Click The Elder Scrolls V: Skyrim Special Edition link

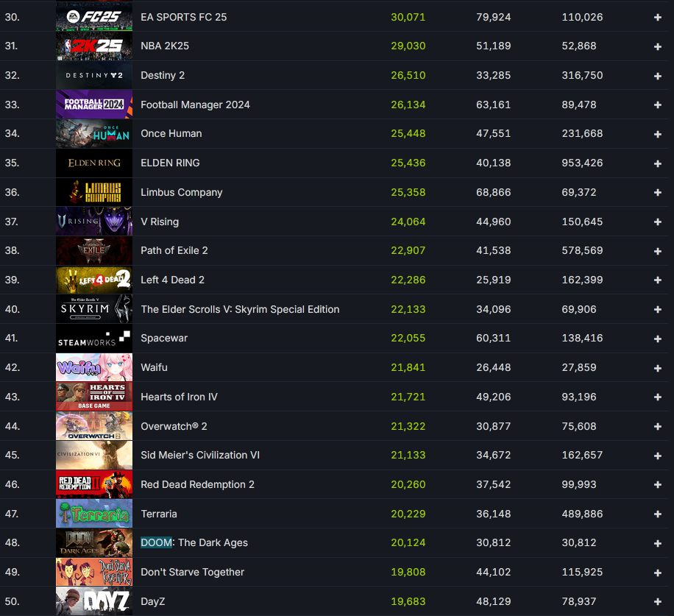(240, 309)
